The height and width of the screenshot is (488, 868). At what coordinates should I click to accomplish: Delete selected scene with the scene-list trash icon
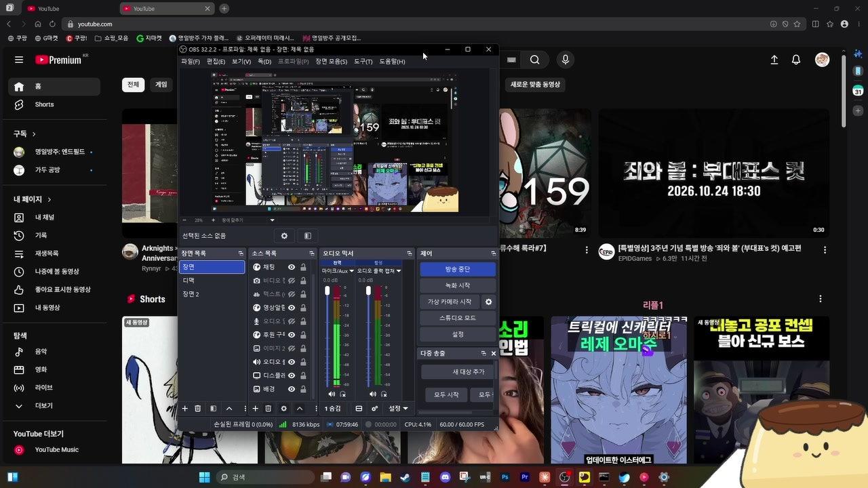point(198,409)
